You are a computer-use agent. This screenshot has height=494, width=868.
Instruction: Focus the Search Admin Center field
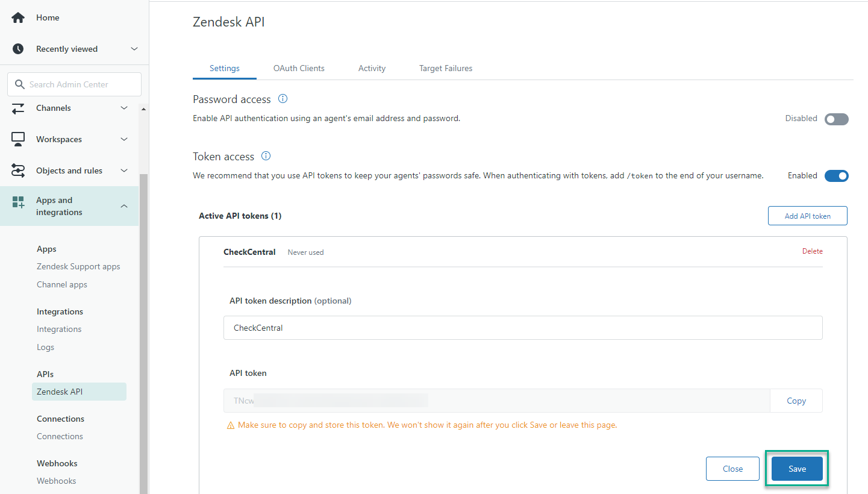(x=75, y=84)
